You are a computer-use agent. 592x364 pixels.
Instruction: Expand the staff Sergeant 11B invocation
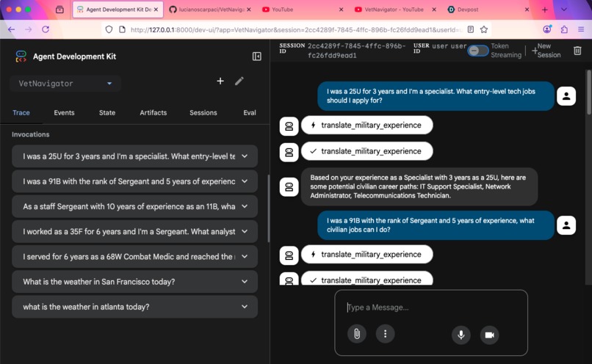135,206
